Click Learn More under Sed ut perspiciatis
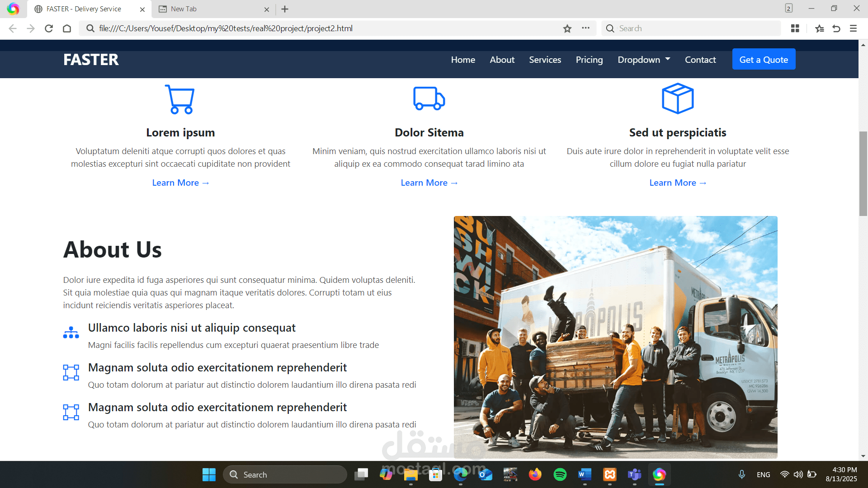Screen dimensions: 868x488 [678, 183]
